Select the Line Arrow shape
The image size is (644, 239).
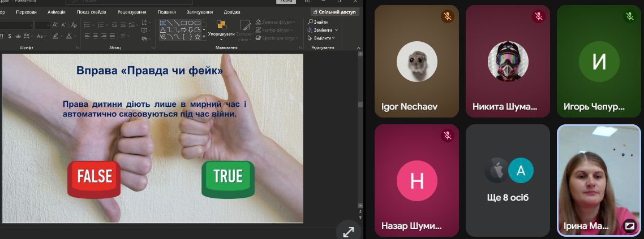[177, 23]
